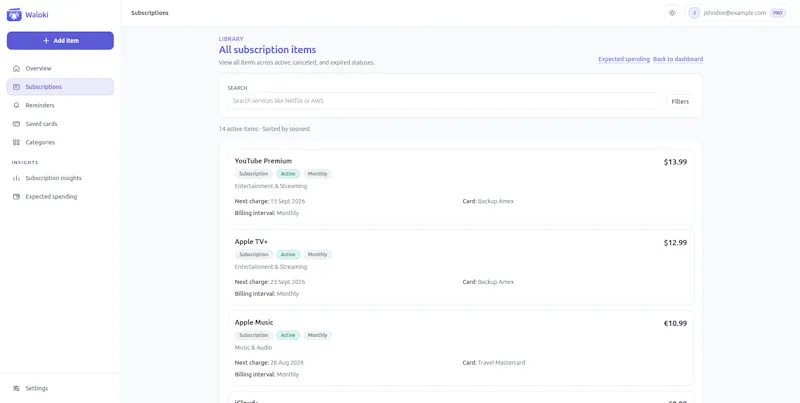The height and width of the screenshot is (403, 800).
Task: Click Subscription tag on Apple Music
Action: pos(254,335)
